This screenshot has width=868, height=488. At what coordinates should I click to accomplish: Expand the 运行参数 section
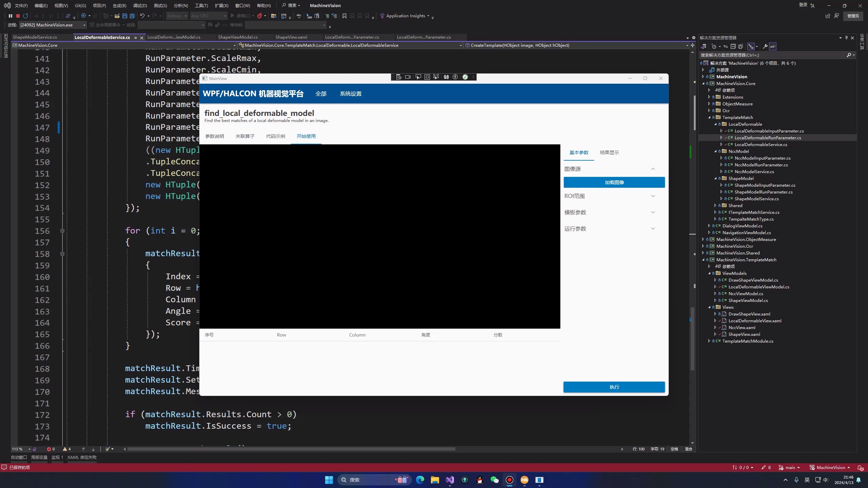point(653,229)
